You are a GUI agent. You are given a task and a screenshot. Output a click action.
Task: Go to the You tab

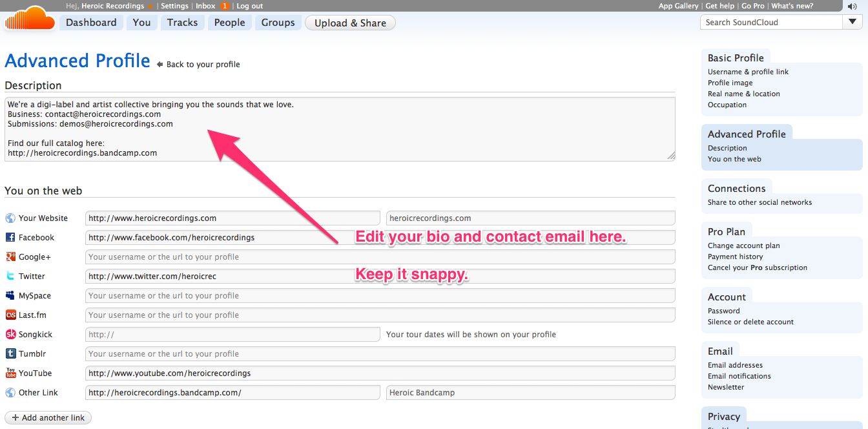coord(141,23)
